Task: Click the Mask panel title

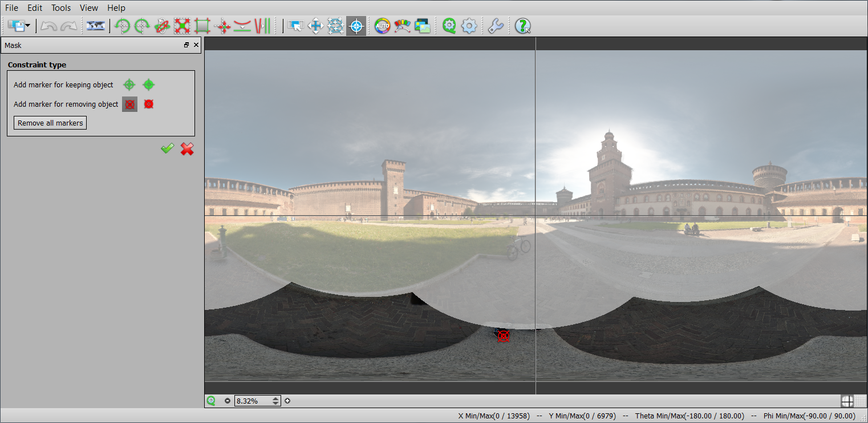Action: pos(13,45)
